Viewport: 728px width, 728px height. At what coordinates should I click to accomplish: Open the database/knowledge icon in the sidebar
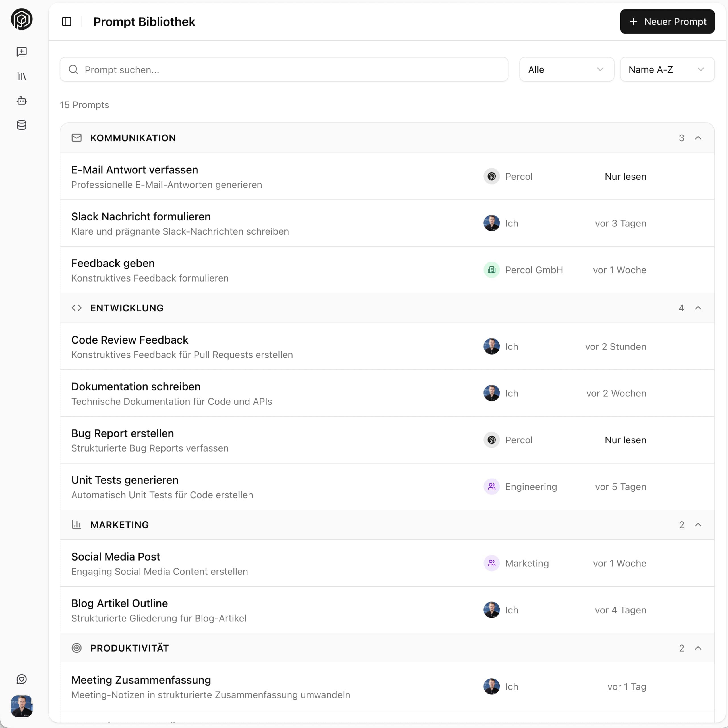click(22, 125)
